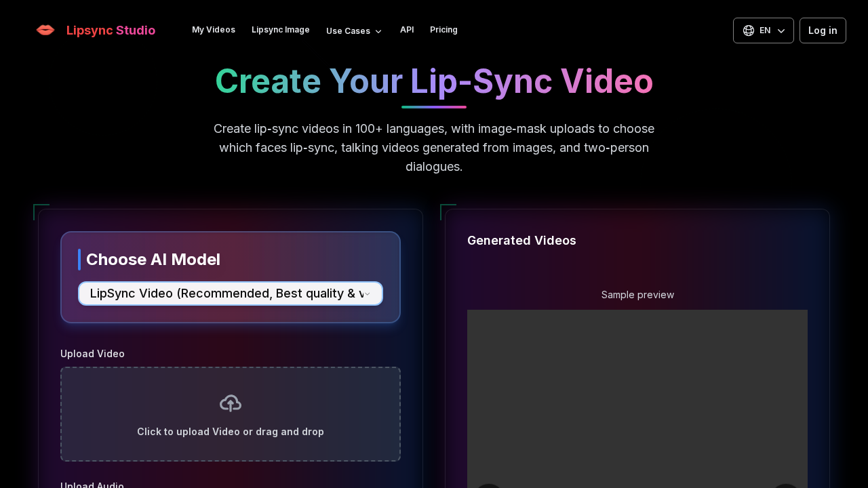Click the circular control at preview bottom right
Viewport: 868px width, 488px height.
[x=787, y=485]
